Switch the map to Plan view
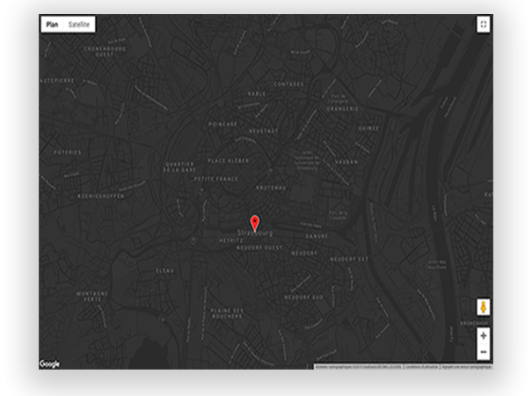Image resolution: width=532 pixels, height=396 pixels. [52, 25]
